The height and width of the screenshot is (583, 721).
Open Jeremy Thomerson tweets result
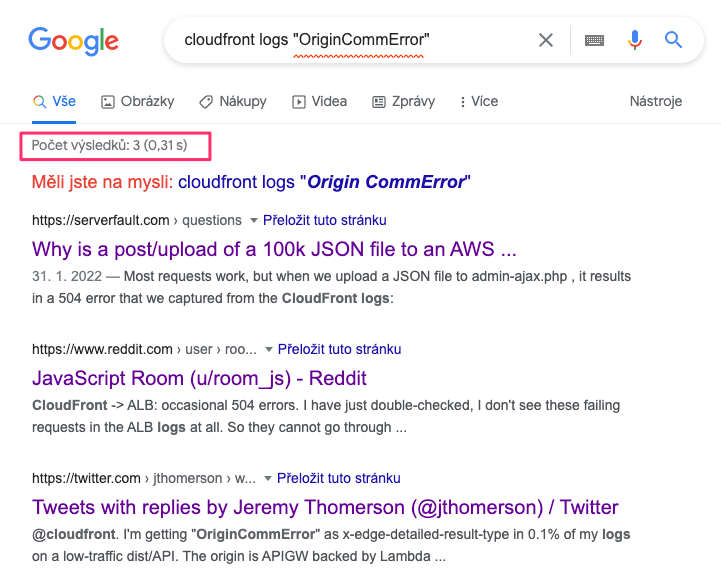325,508
